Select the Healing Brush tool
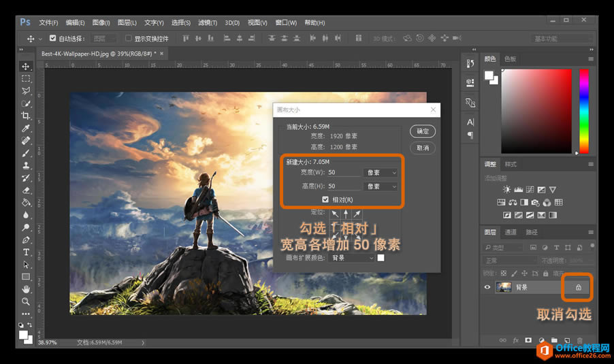The width and height of the screenshot is (614, 364). tap(26, 141)
